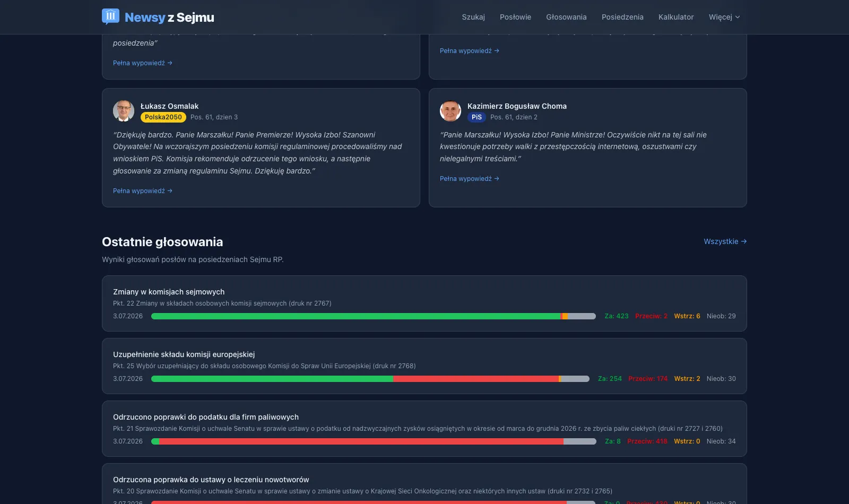
Task: Click Wszystkie link for all votes
Action: tap(725, 241)
